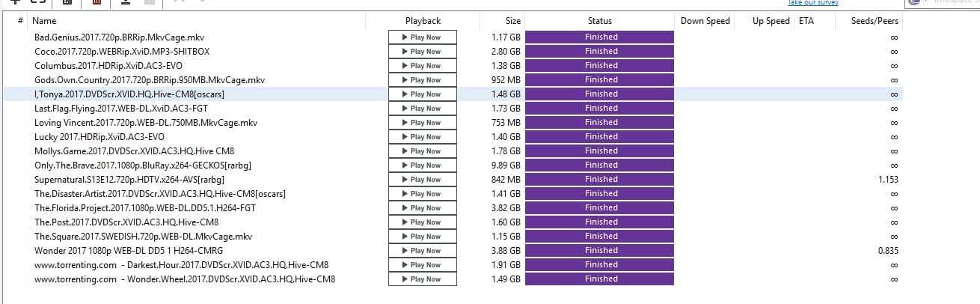The width and height of the screenshot is (980, 304).
Task: Click the Finished progress bar for Only.The.Brave.2017
Action: click(599, 165)
